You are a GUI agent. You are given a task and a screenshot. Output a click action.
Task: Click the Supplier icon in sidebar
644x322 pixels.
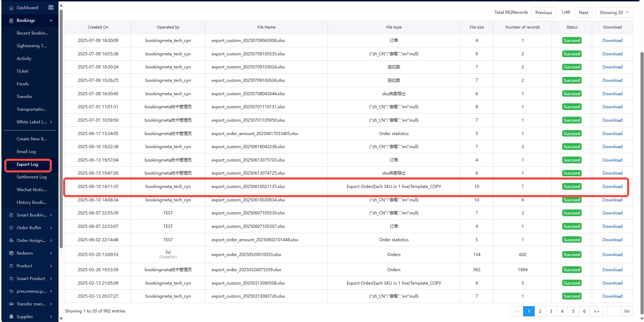click(x=11, y=317)
